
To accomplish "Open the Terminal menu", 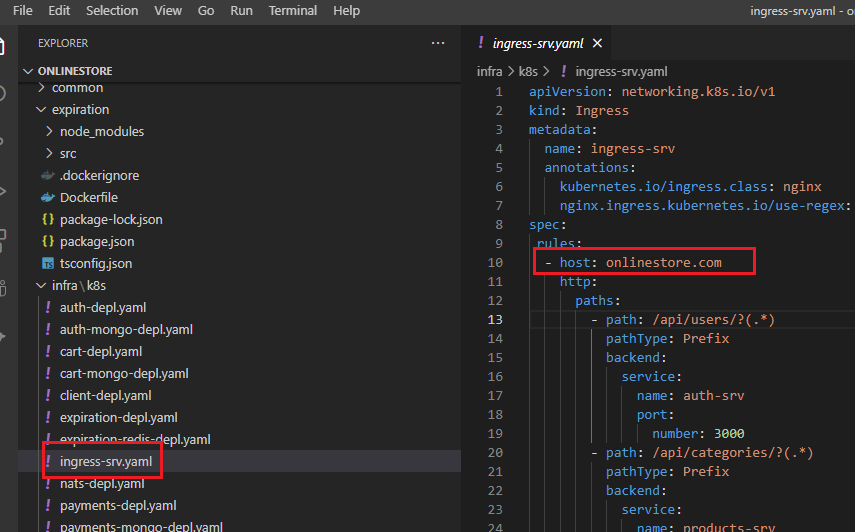I will tap(293, 10).
